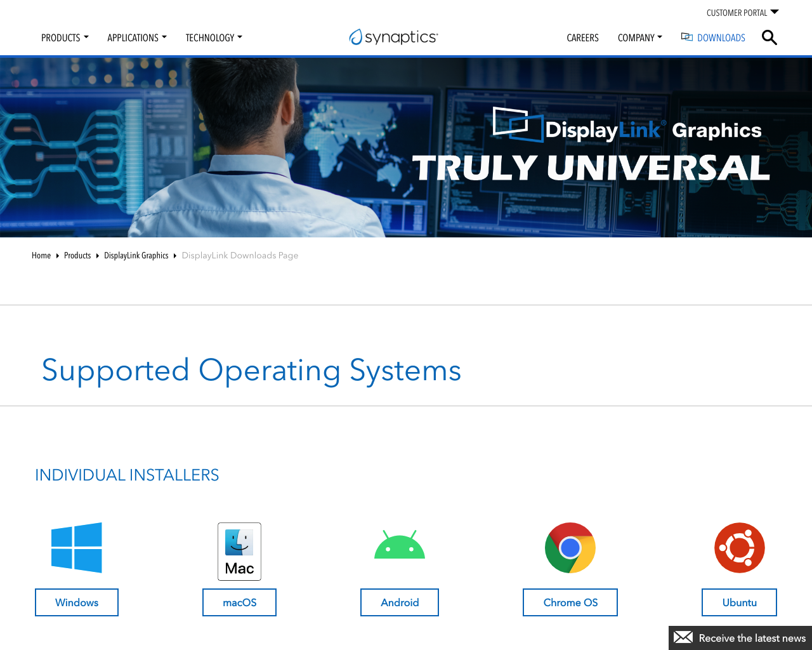Click the Mac Finder icon

[x=239, y=552]
